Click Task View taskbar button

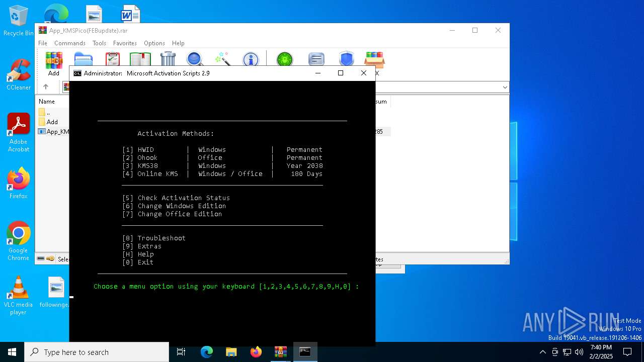[x=181, y=352]
